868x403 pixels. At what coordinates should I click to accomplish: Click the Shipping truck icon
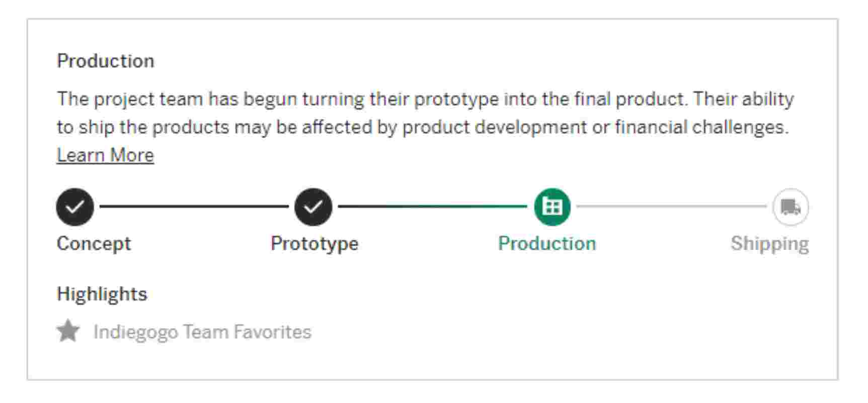791,207
